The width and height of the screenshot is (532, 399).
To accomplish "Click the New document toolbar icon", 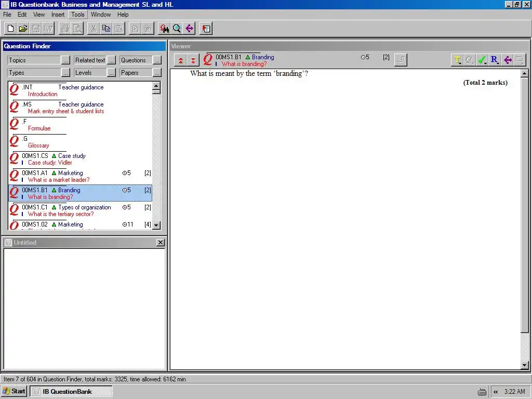I will [10, 29].
